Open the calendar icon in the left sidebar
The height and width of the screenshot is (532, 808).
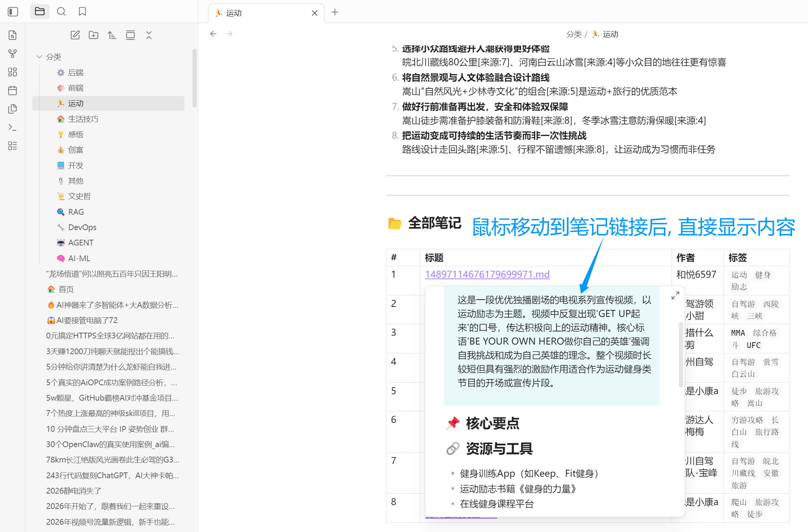click(x=13, y=90)
